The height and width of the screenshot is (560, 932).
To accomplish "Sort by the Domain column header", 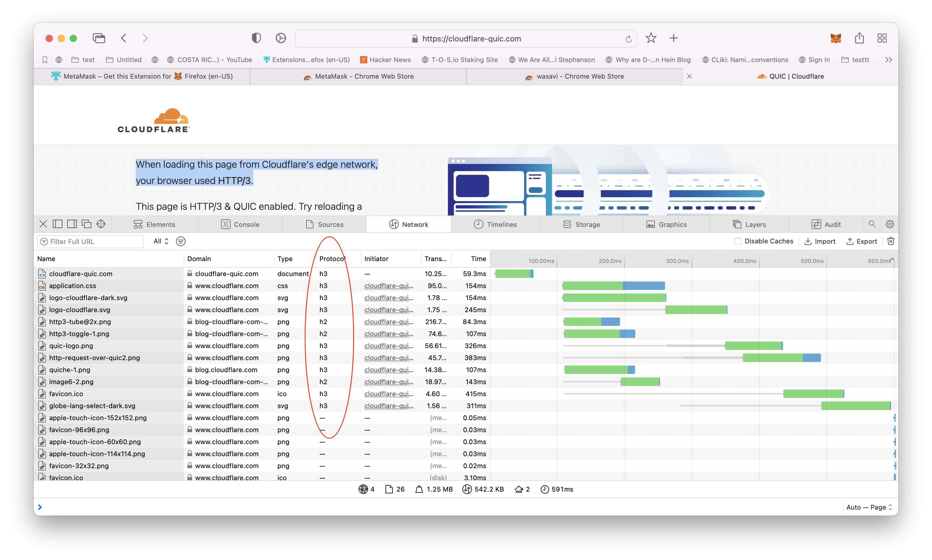I will click(229, 258).
